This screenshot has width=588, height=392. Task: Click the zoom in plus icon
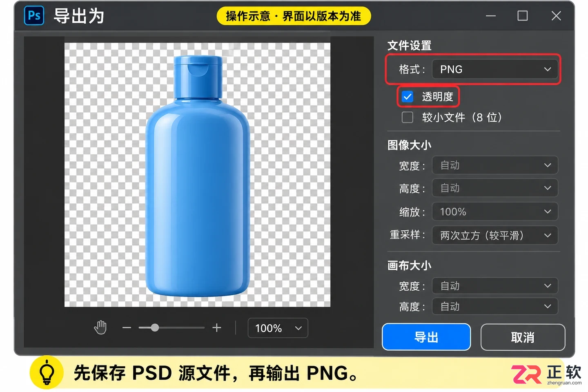tap(217, 327)
